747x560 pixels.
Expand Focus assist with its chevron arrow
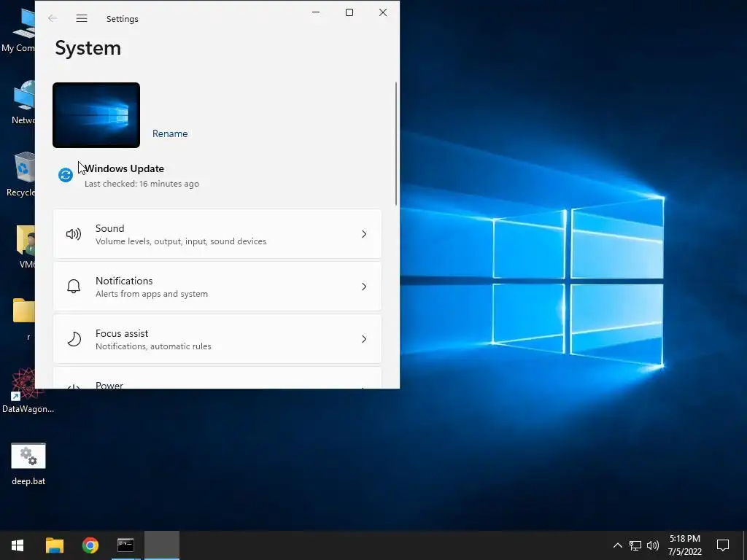point(364,339)
